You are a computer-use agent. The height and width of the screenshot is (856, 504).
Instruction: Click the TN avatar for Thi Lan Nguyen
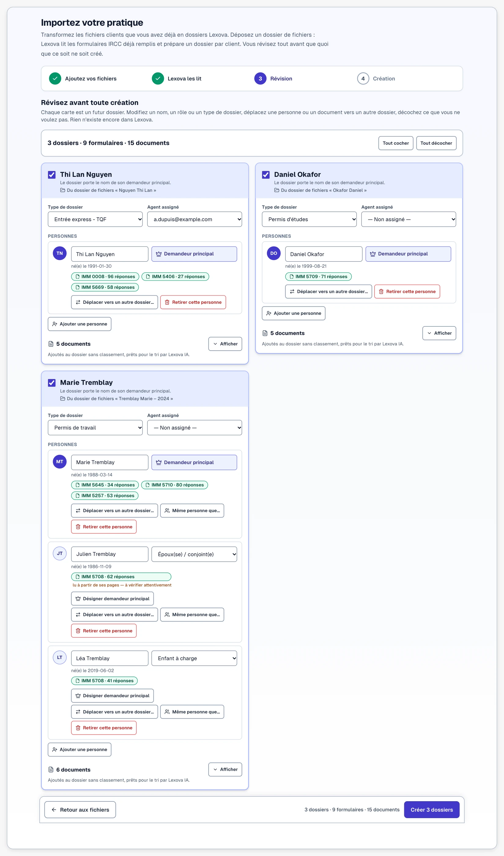pos(59,253)
